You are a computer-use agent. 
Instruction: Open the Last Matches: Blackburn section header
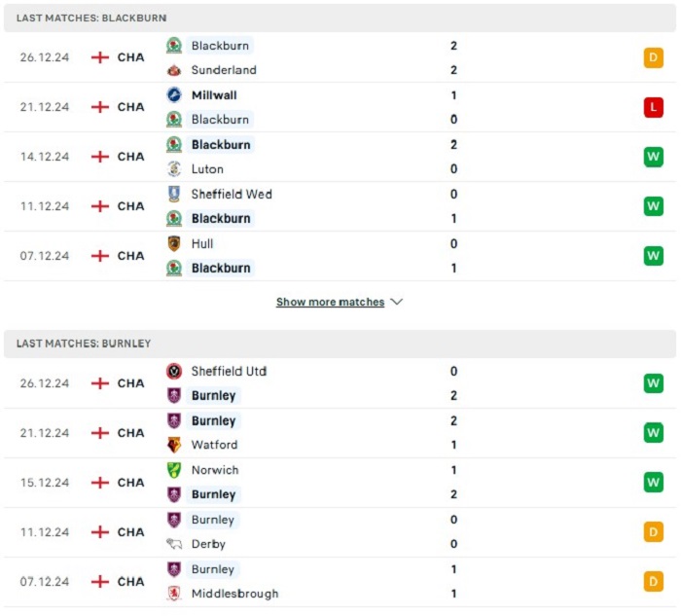coord(340,18)
